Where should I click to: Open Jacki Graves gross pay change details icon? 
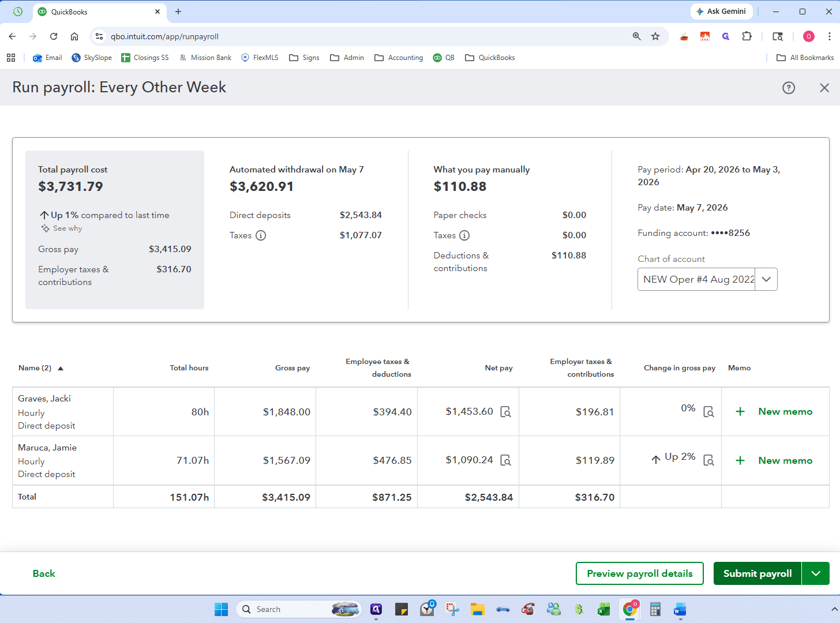(708, 412)
